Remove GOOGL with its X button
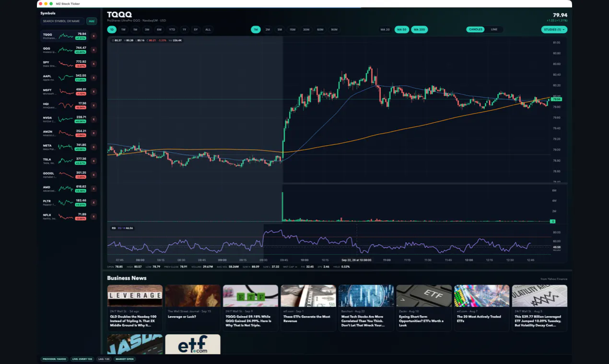The image size is (609, 364). click(x=94, y=175)
